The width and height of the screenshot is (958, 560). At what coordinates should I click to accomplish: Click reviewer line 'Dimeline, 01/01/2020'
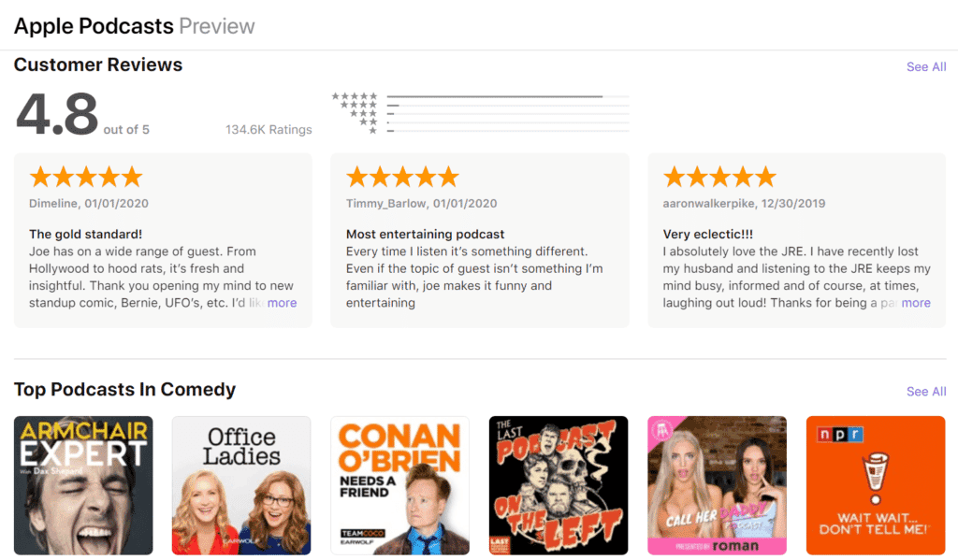pyautogui.click(x=89, y=204)
